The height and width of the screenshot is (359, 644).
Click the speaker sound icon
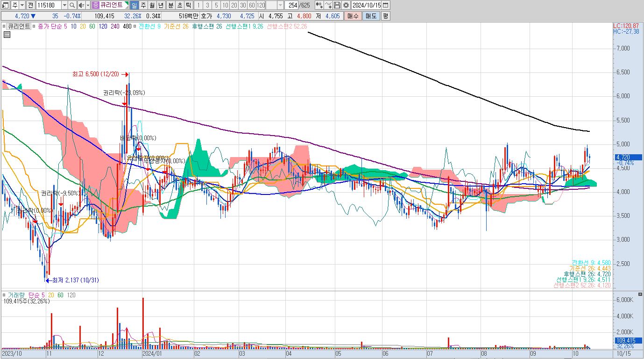pos(81,5)
